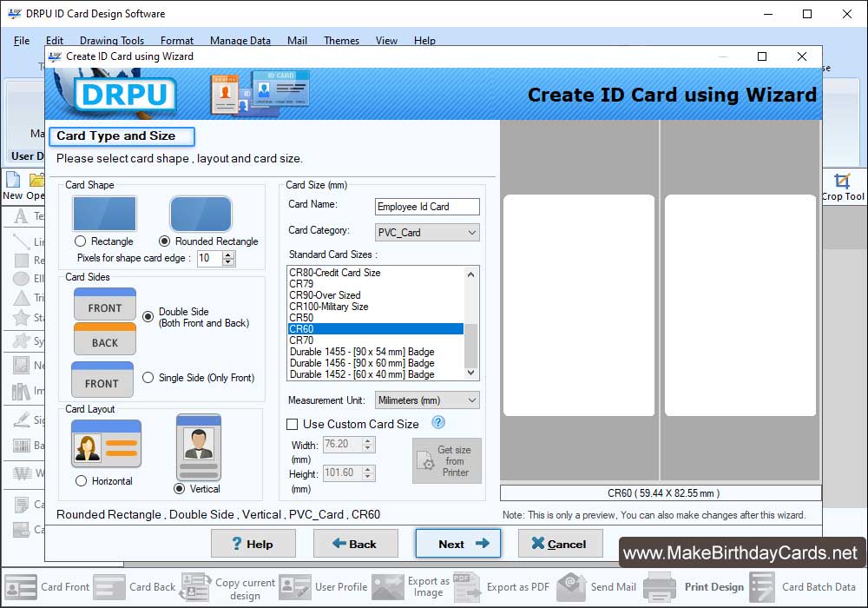Select the Rectangle radio button

coord(80,241)
